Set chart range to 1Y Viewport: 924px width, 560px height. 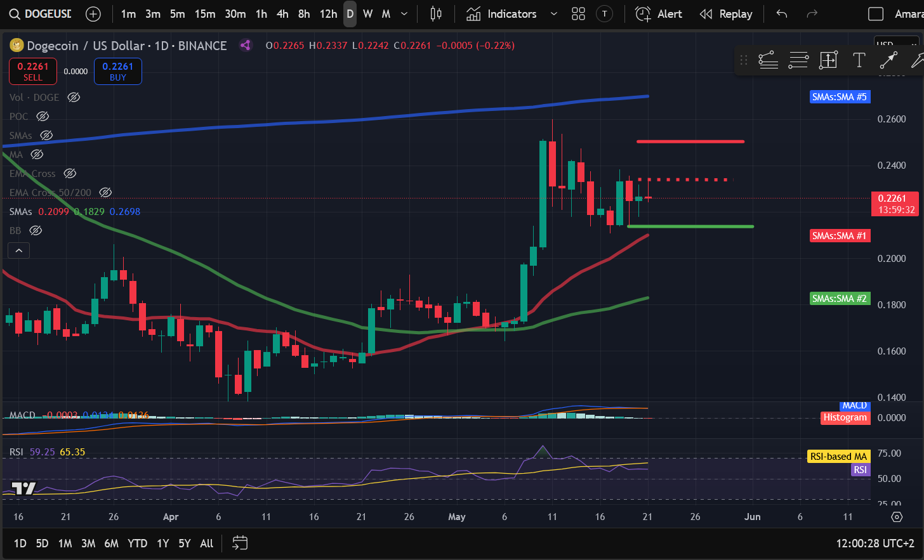pos(163,543)
